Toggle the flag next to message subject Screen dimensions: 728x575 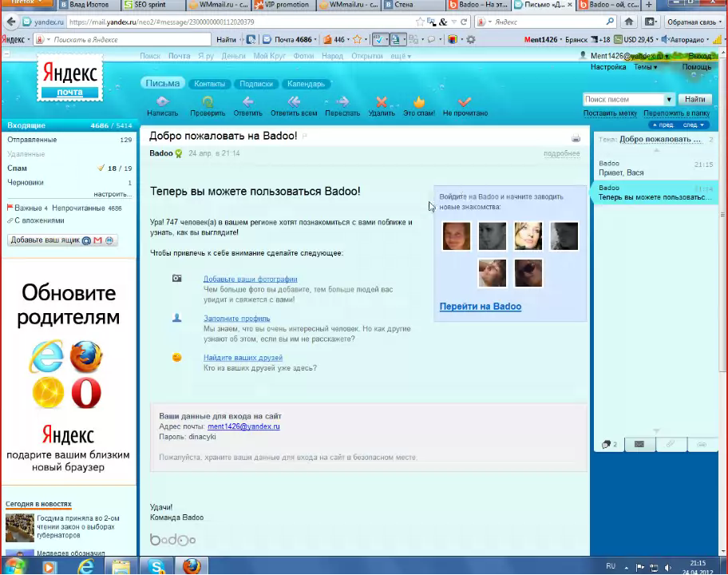(x=305, y=136)
